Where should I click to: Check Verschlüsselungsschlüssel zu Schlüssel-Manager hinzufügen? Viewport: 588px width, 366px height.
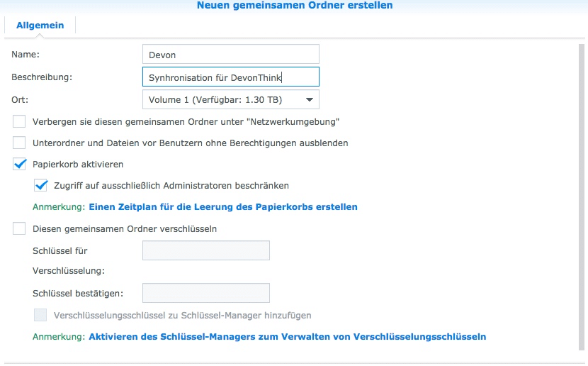(x=40, y=315)
